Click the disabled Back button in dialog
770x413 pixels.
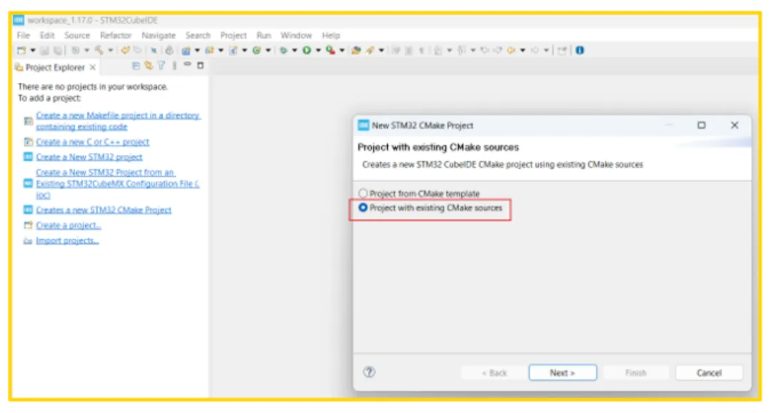pos(495,373)
